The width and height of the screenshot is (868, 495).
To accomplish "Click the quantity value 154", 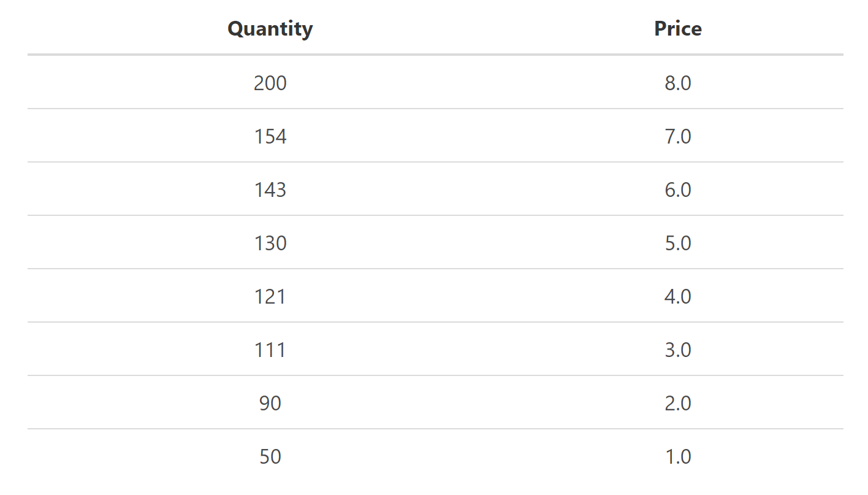I will [270, 136].
